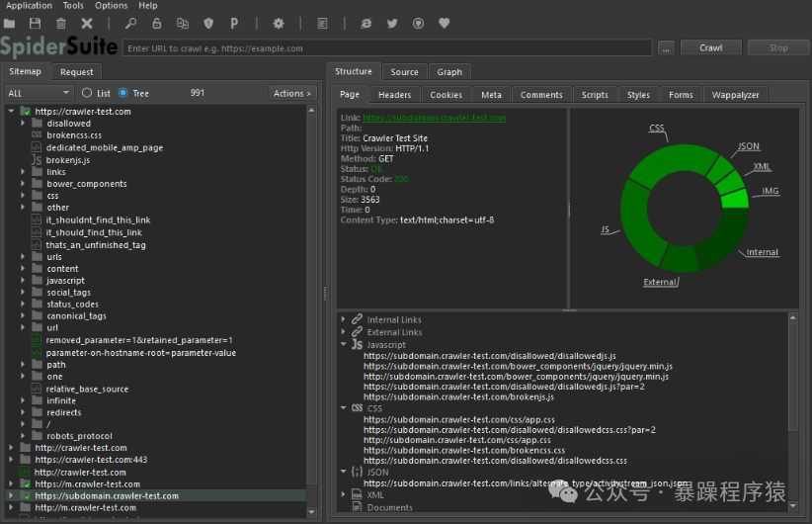Viewport: 812px width, 524px height.
Task: Click the GitHub icon in toolbar
Action: pos(418,23)
